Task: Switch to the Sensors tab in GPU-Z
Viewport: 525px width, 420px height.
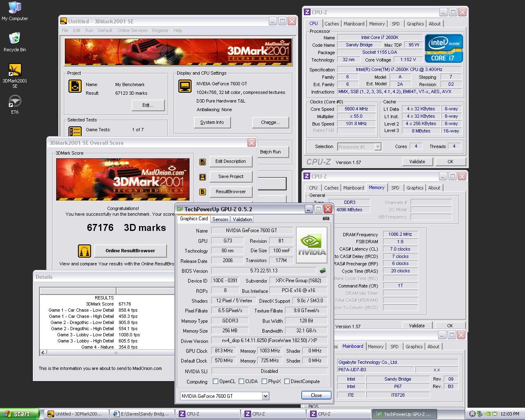Action: [x=220, y=219]
